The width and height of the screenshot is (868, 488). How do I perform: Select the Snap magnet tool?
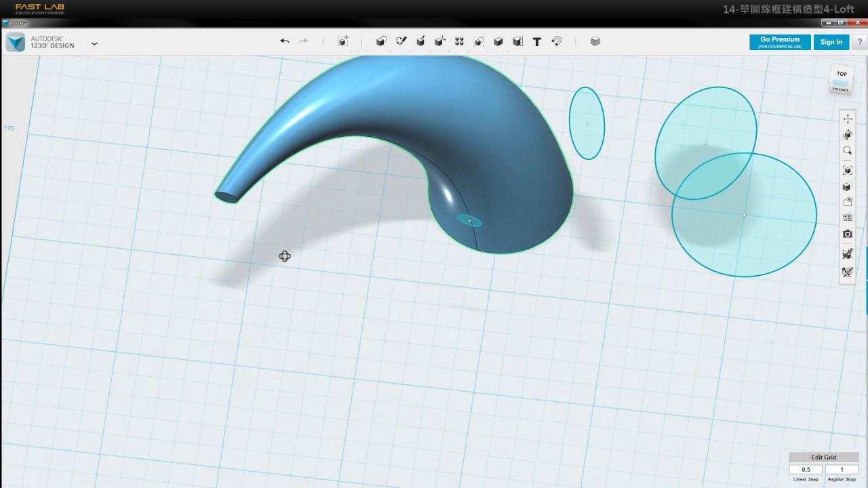tap(557, 41)
